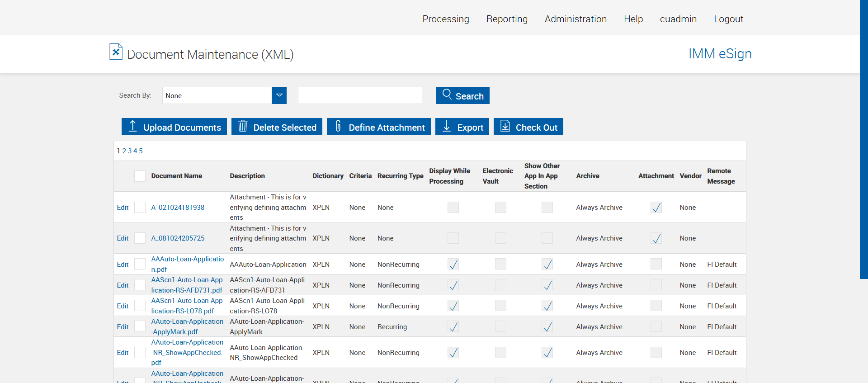Viewport: 868px width, 383px height.
Task: Click the trash can icon for Delete Selected
Action: (x=243, y=126)
